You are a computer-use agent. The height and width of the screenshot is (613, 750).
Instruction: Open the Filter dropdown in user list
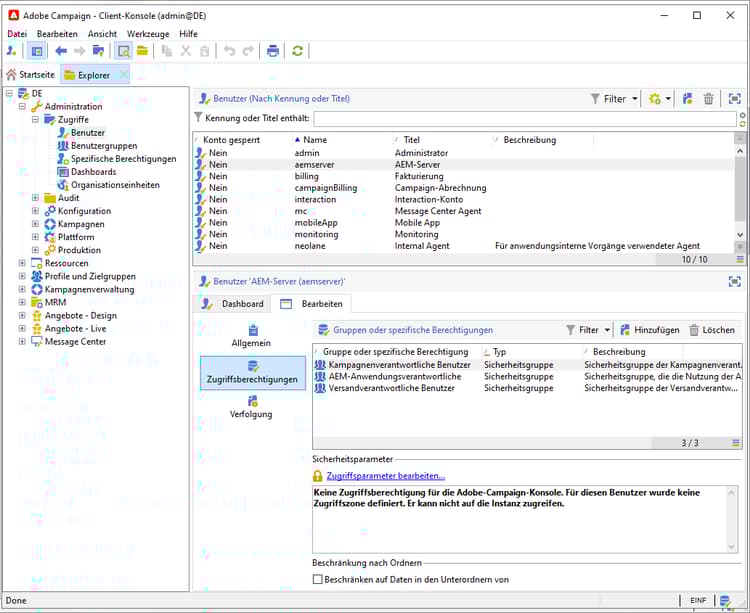(616, 98)
